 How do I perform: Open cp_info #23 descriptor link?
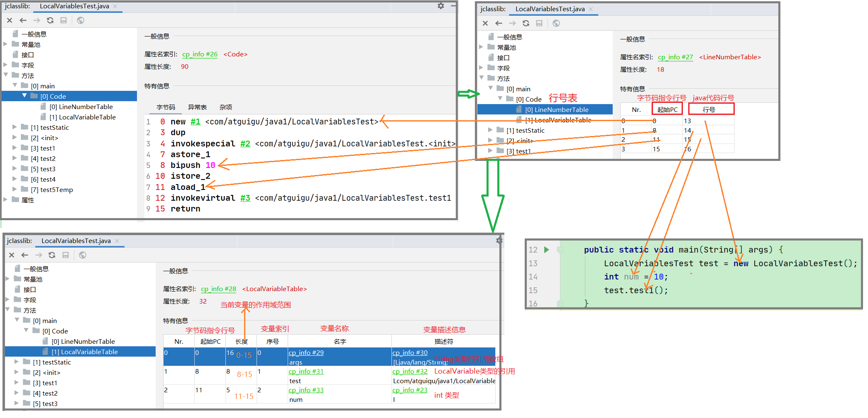tap(410, 390)
